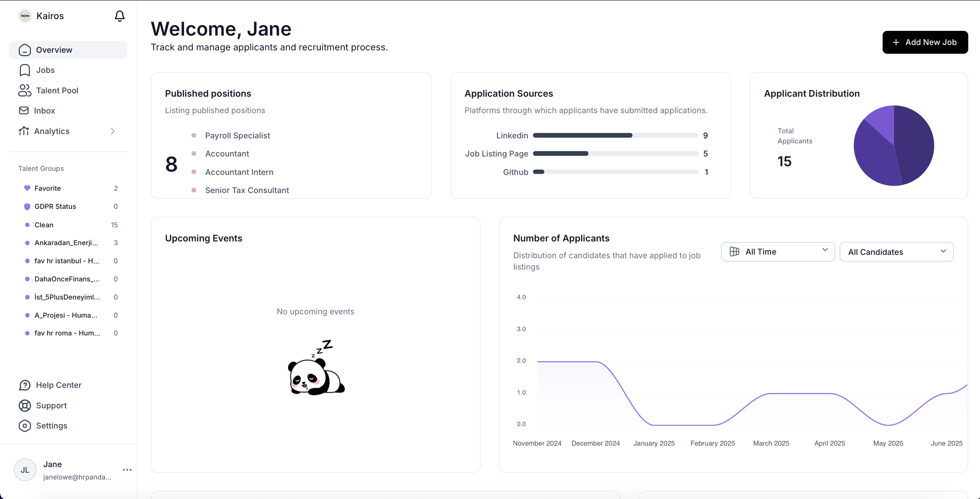
Task: Navigate to Talent Pool
Action: point(57,91)
